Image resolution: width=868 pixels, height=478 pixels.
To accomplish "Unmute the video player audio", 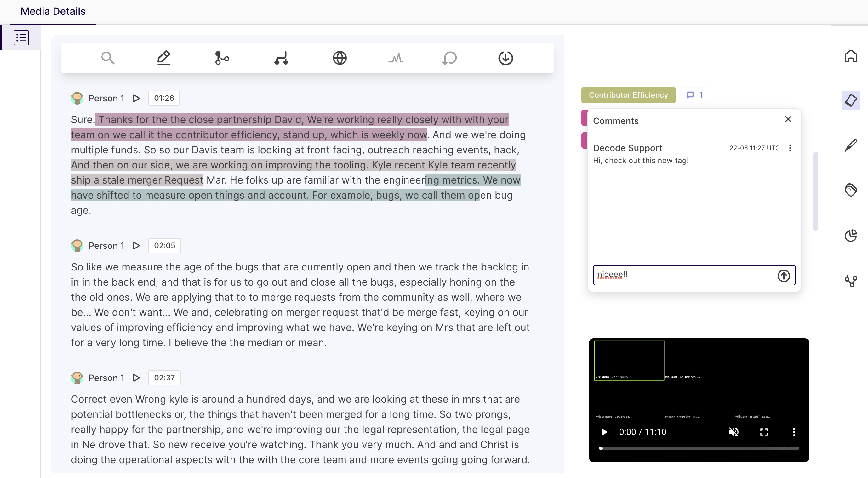I will click(x=734, y=431).
